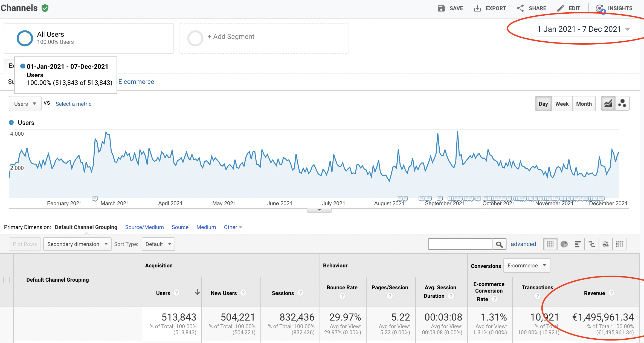644x343 pixels.
Task: Select the pivot table view icon
Action: tap(620, 244)
